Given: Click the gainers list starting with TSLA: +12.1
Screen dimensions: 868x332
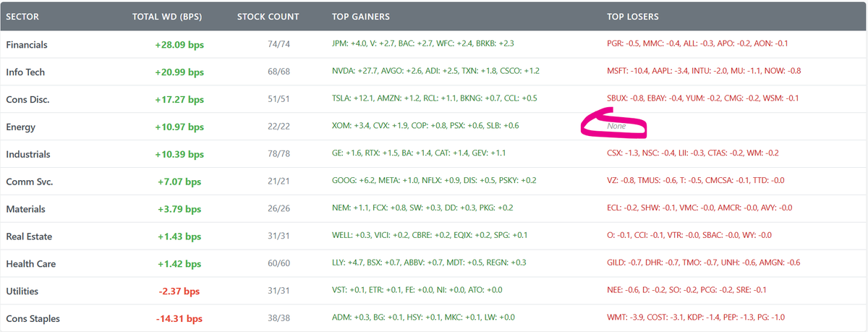Looking at the screenshot, I should click(434, 99).
